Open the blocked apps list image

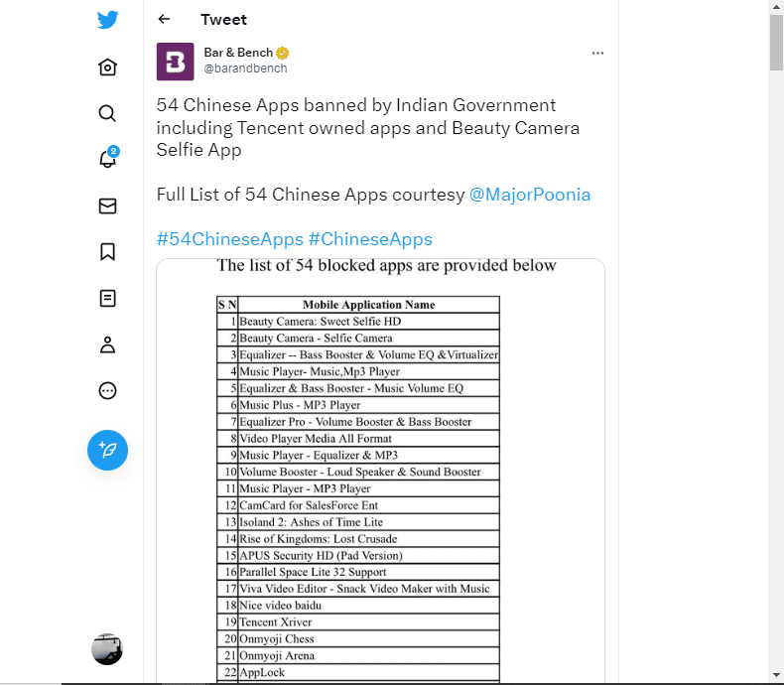(x=380, y=471)
